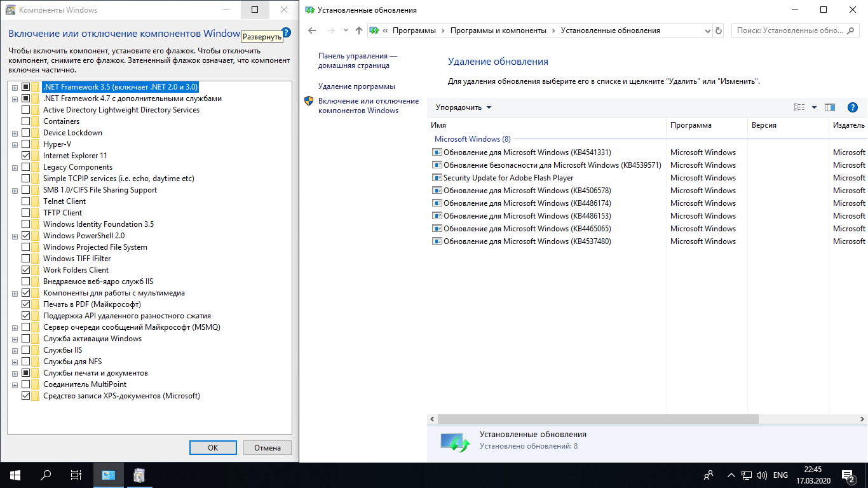
Task: Click the folder icon next to Hyper-V
Action: (35, 144)
